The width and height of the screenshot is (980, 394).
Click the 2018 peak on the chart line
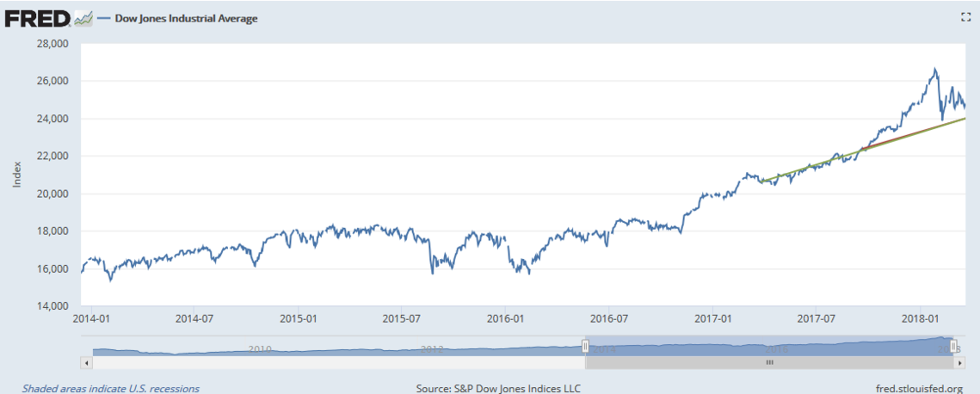pyautogui.click(x=934, y=69)
